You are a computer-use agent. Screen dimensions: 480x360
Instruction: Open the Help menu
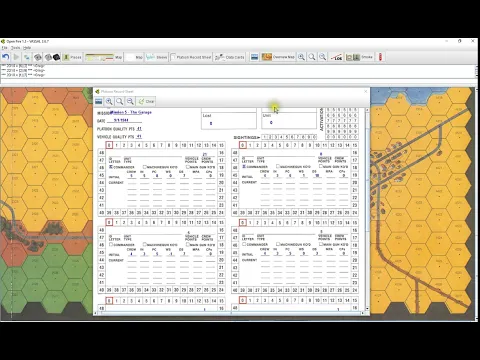pos(27,48)
